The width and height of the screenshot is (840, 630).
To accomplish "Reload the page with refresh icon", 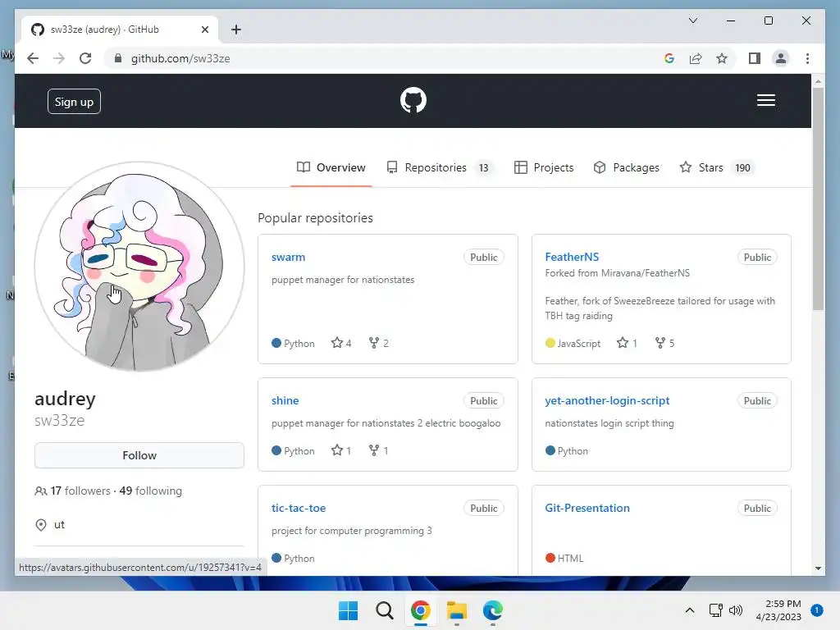I will tap(85, 58).
